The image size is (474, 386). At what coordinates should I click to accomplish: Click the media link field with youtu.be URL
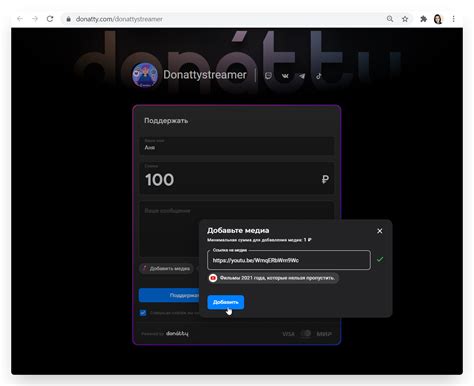289,260
